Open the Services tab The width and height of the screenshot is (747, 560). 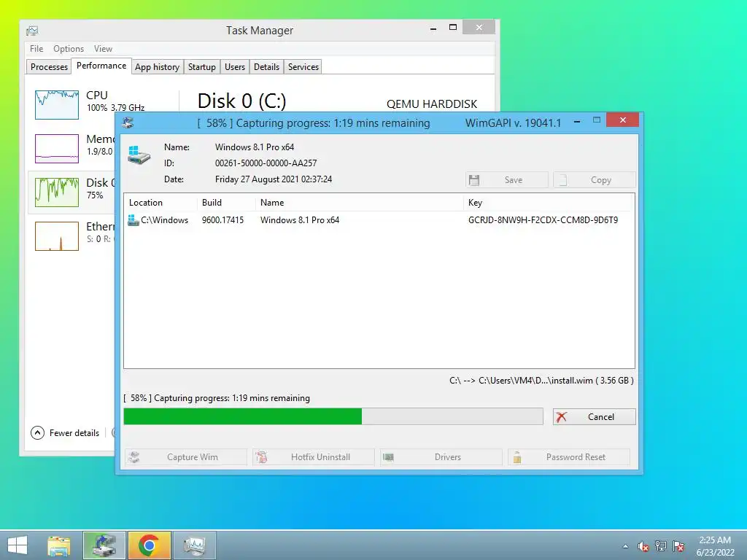click(x=303, y=66)
